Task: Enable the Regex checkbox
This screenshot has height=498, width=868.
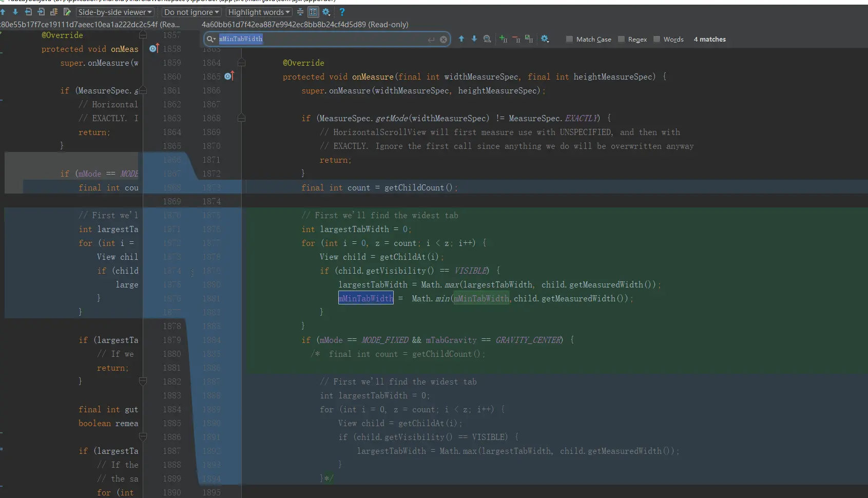Action: [621, 39]
